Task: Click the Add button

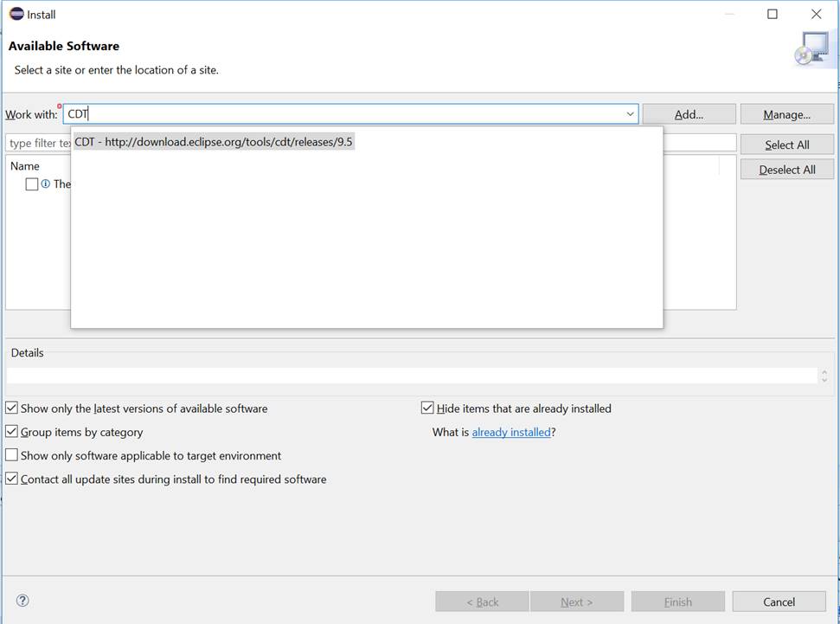Action: [689, 113]
